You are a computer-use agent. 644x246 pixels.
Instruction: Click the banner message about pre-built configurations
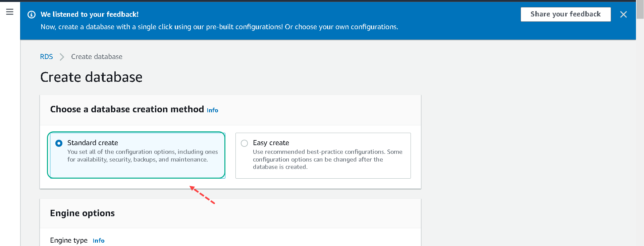pos(219,27)
